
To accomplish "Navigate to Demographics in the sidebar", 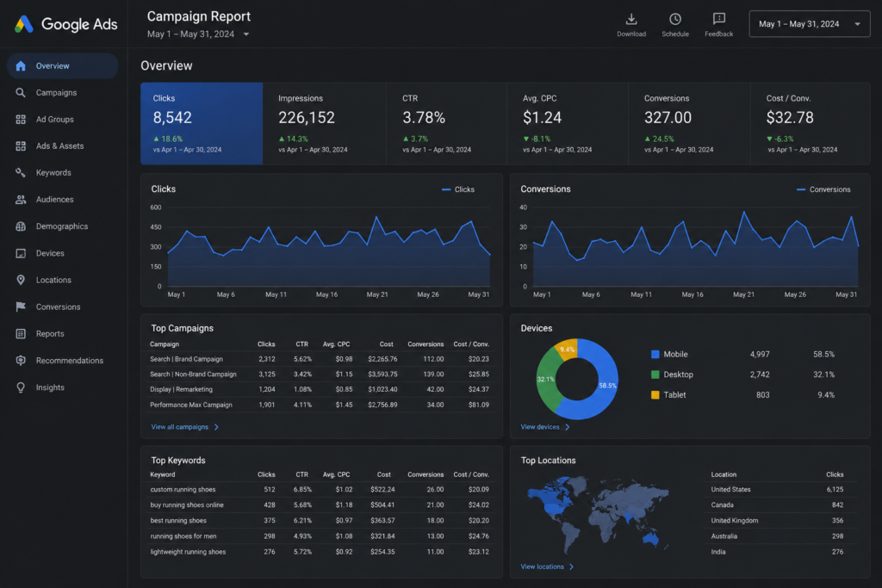I will click(62, 226).
